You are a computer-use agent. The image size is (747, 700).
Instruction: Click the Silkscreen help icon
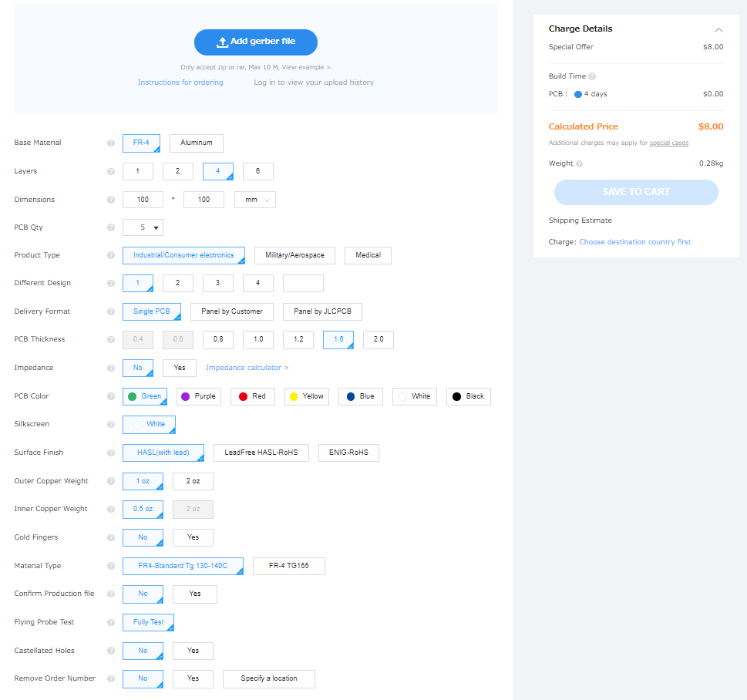tap(111, 425)
